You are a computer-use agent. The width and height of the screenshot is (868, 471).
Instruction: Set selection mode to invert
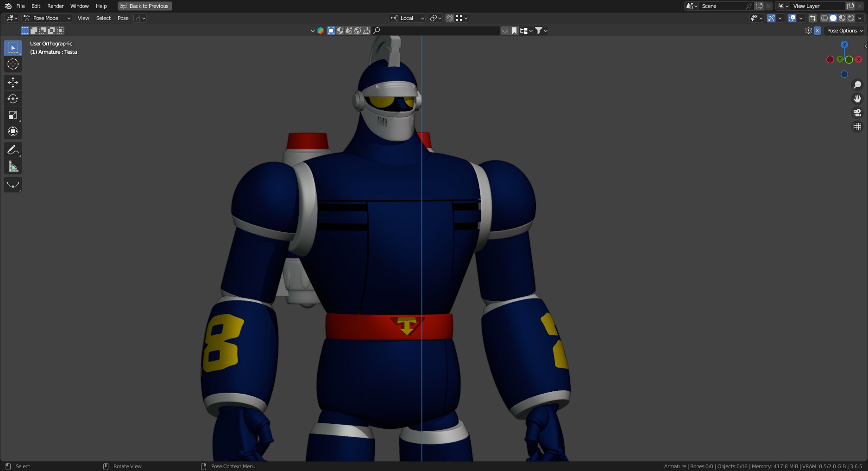pos(51,31)
